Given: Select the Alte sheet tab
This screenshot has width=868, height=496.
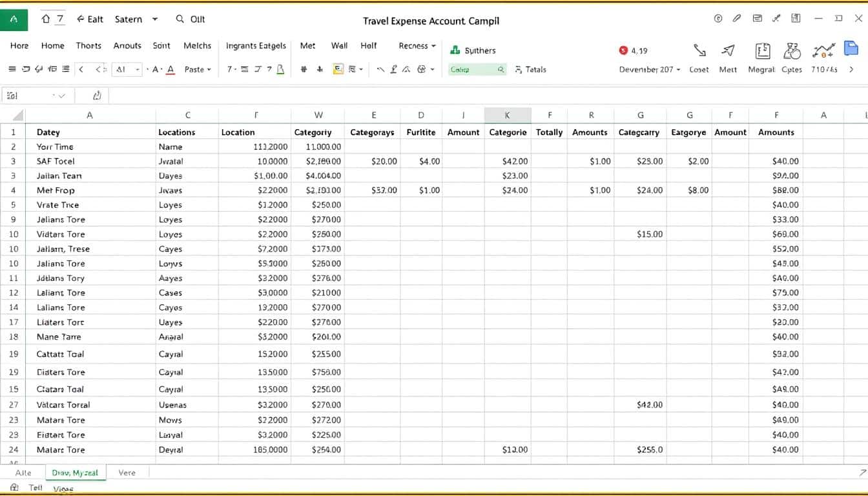Looking at the screenshot, I should point(23,473).
